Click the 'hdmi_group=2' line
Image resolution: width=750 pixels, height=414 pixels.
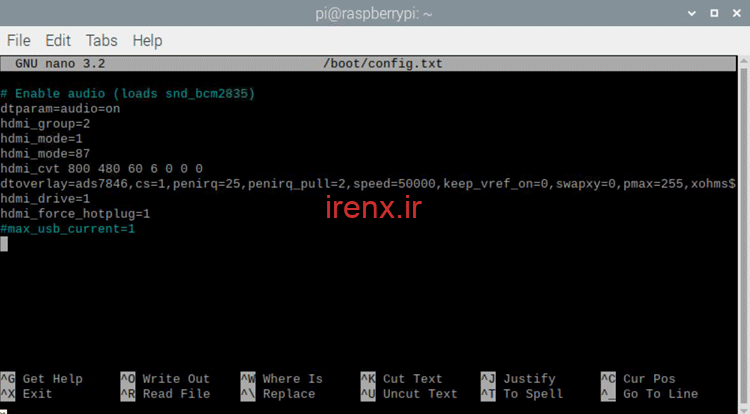point(45,124)
